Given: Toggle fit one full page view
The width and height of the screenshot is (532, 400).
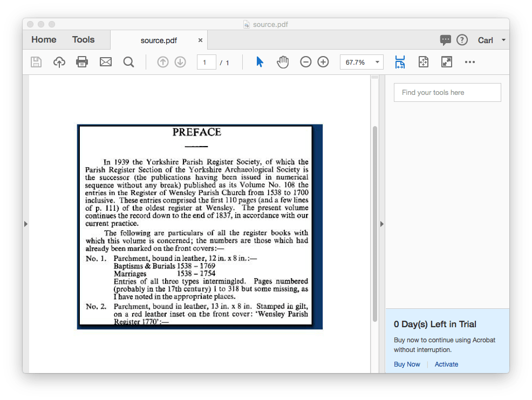Looking at the screenshot, I should 424,61.
